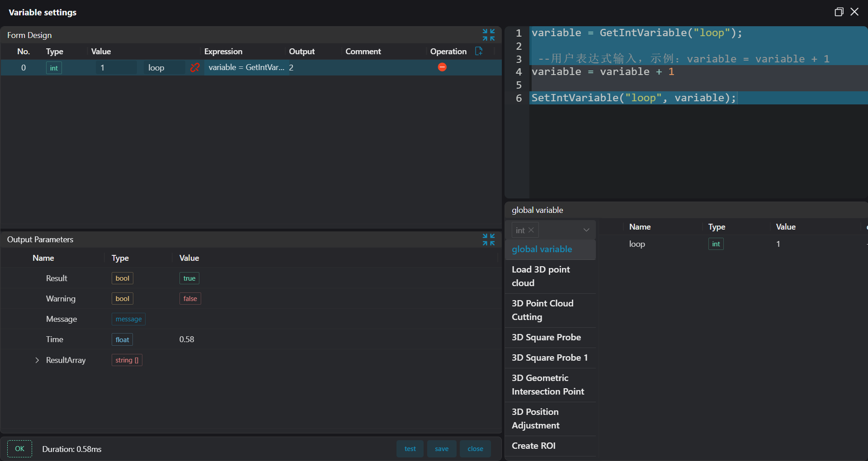Close the Variable settings window
Image resolution: width=868 pixels, height=461 pixels.
854,12
